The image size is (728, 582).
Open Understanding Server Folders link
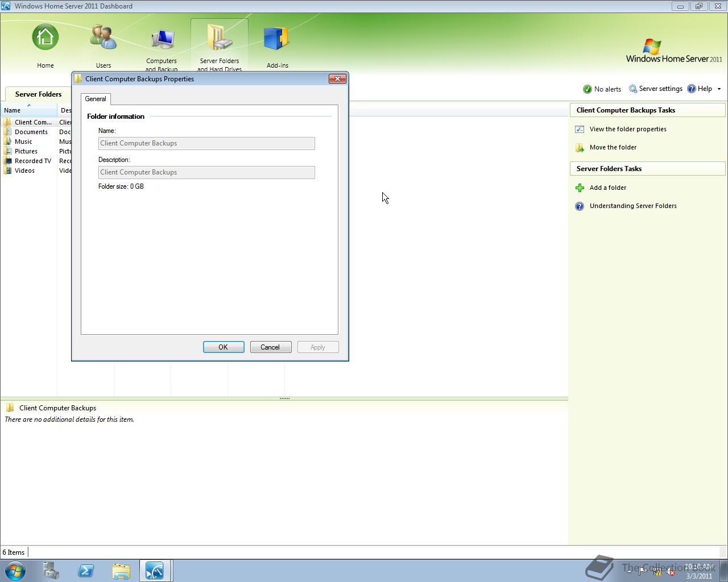633,206
